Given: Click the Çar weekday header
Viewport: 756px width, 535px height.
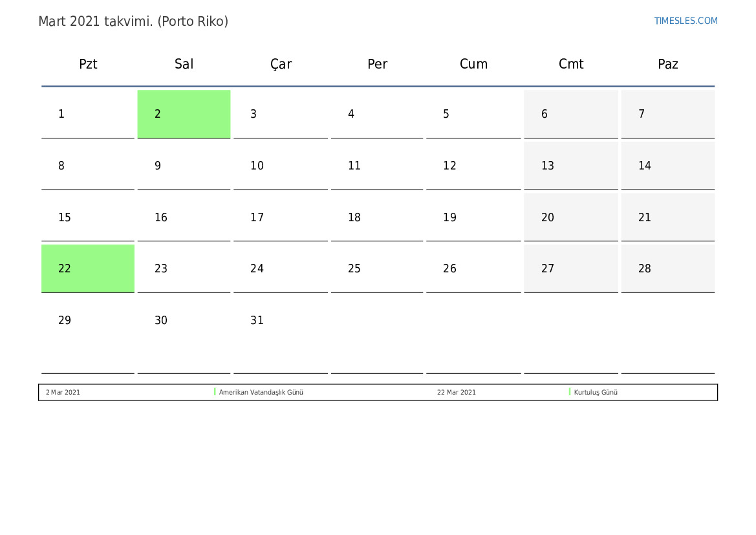Looking at the screenshot, I should coord(281,64).
